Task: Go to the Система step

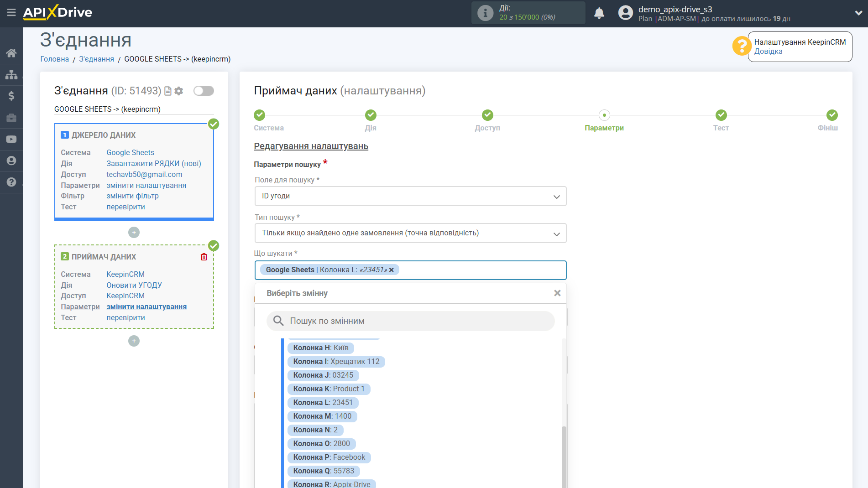Action: [259, 115]
